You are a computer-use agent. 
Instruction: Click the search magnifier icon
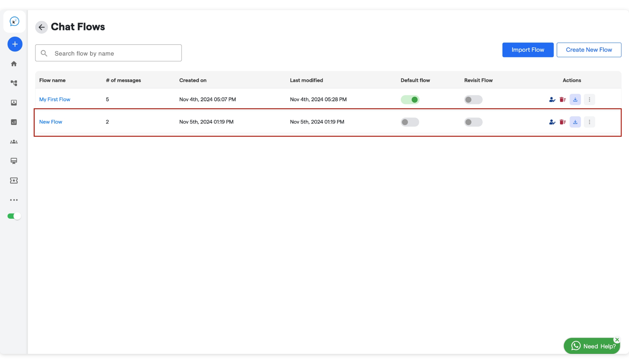click(44, 53)
